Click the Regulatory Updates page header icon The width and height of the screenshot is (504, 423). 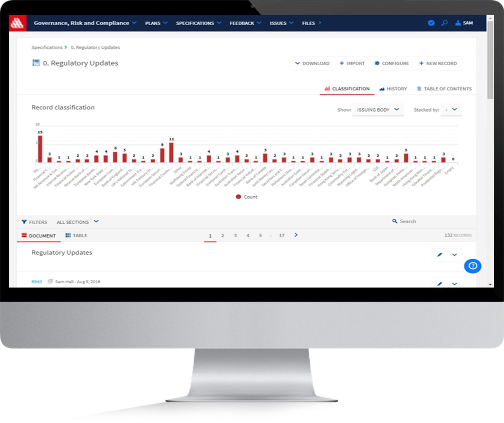point(35,63)
